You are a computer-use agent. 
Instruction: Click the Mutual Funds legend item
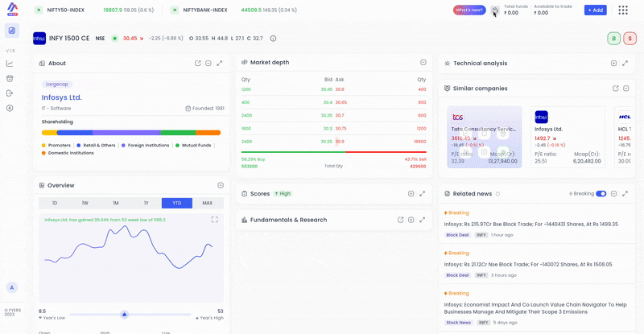(x=193, y=146)
